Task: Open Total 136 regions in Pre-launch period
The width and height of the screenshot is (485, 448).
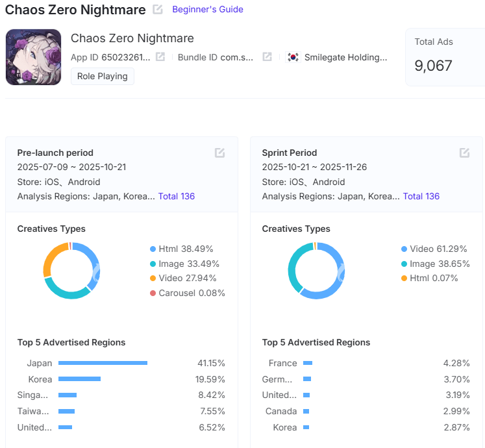Action: click(x=177, y=196)
